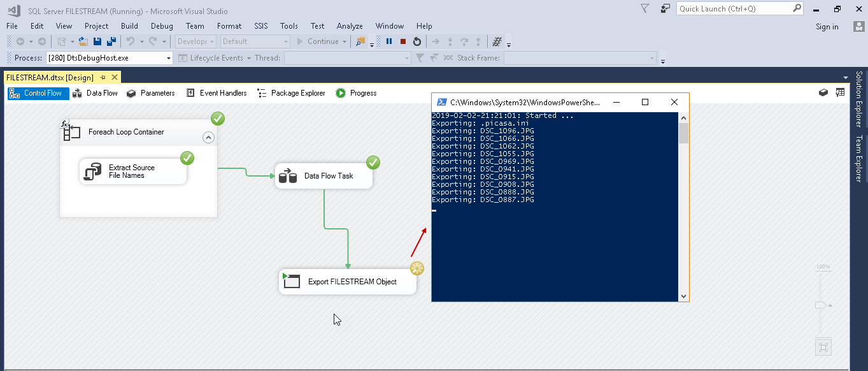Screen dimensions: 868x371
Task: Switch to the Package Explorer tab
Action: tap(292, 93)
